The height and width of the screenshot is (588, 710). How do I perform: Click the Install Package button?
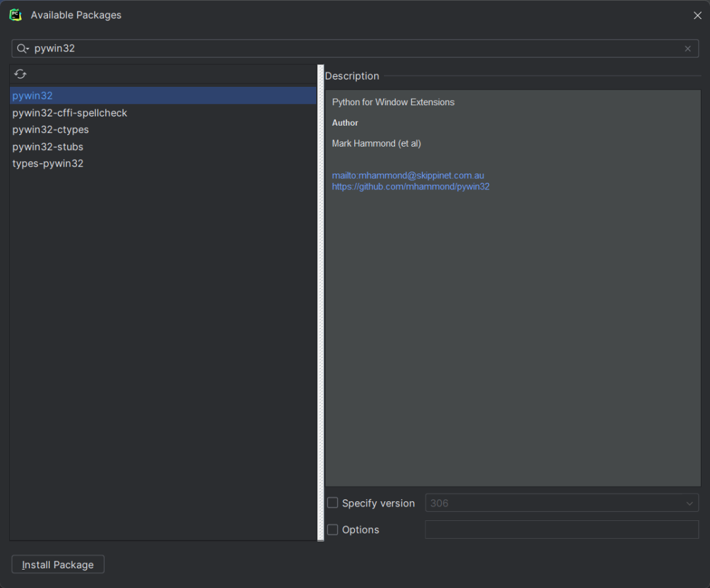58,564
